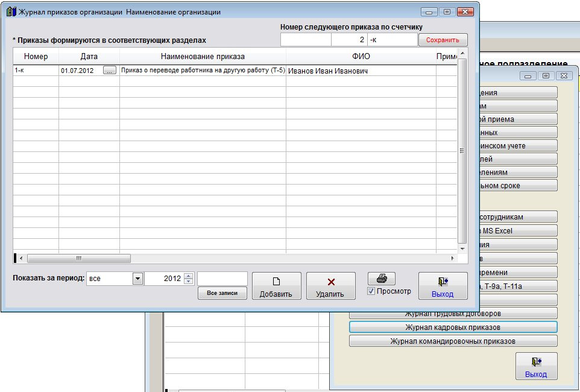
Task: Click the ФИО column header
Action: point(361,56)
